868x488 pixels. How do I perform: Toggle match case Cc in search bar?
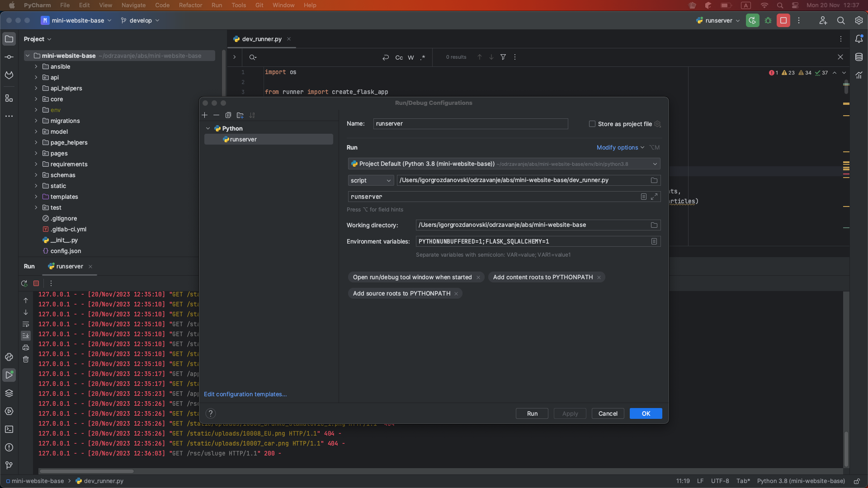click(x=399, y=57)
